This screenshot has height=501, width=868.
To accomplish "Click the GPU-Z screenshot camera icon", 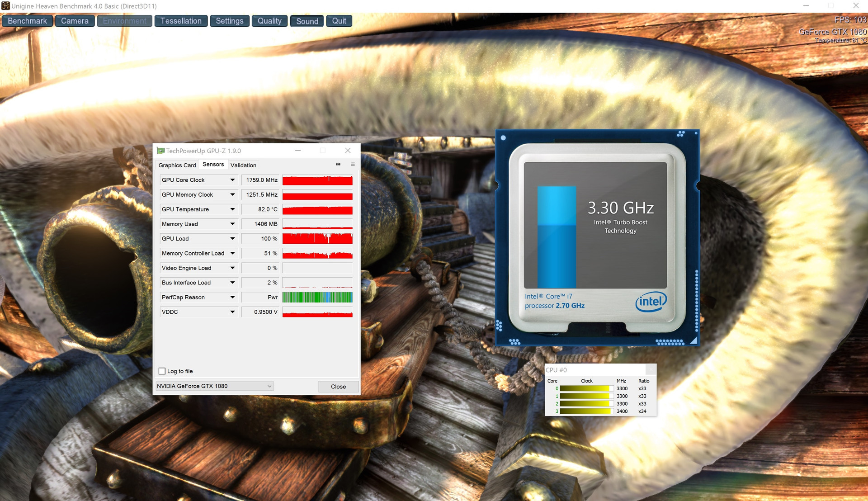I will click(x=338, y=164).
